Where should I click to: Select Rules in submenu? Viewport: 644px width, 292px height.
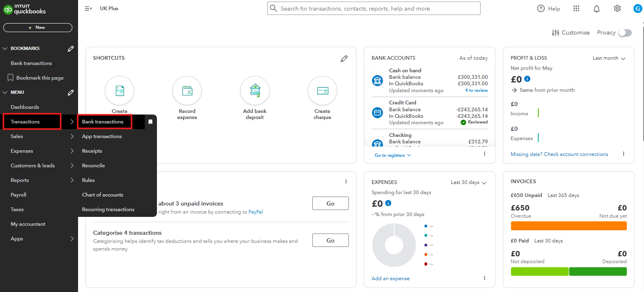pyautogui.click(x=89, y=180)
